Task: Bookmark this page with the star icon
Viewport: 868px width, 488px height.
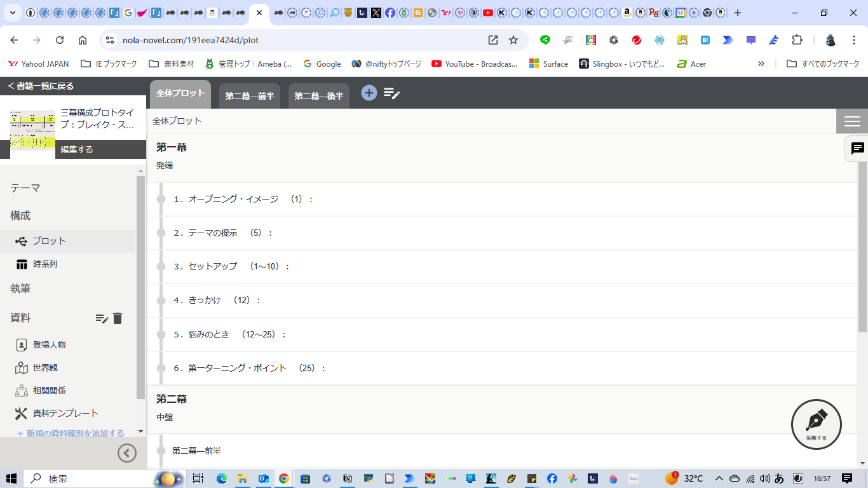Action: click(x=513, y=40)
